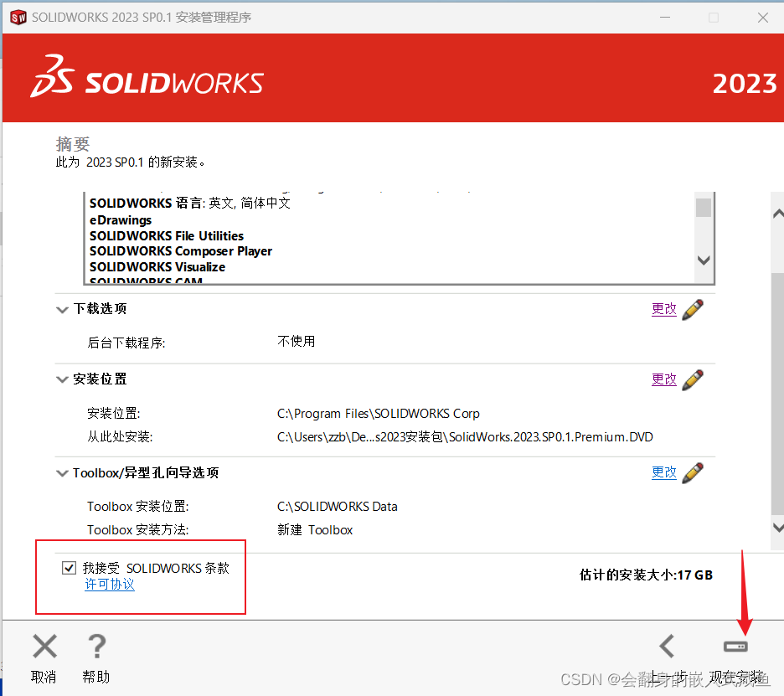This screenshot has width=784, height=696.
Task: Click the pencil icon beside 安装位置
Action: pos(693,380)
